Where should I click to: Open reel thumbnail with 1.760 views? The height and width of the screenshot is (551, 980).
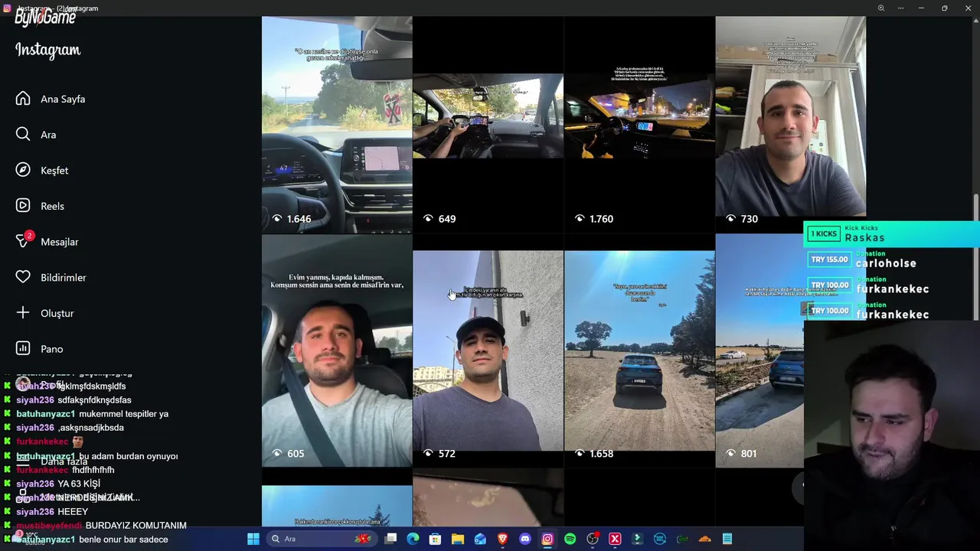[639, 125]
